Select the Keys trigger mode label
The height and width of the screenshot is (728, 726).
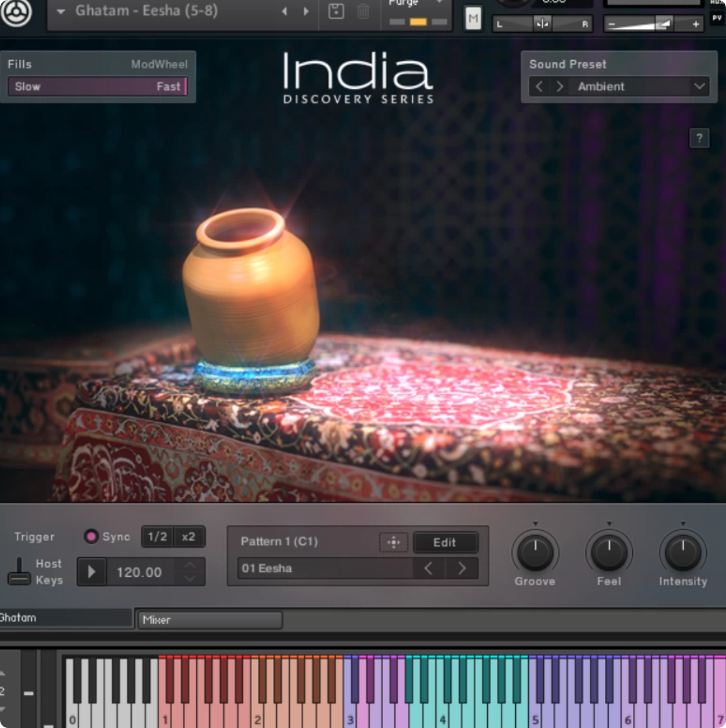click(x=49, y=580)
